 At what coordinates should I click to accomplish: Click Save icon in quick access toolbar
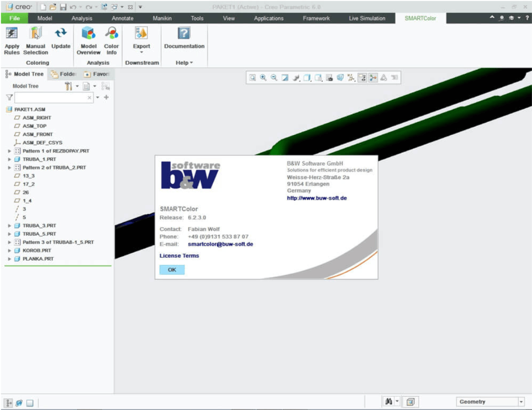tap(63, 7)
